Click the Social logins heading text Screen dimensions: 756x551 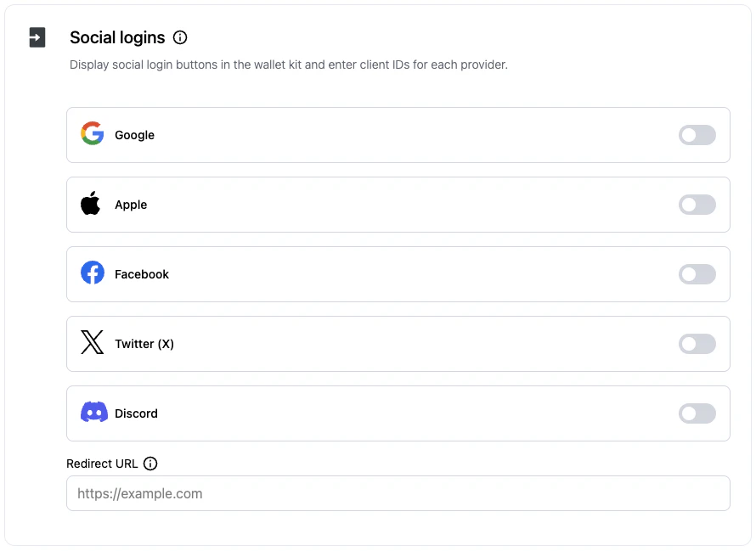(117, 37)
